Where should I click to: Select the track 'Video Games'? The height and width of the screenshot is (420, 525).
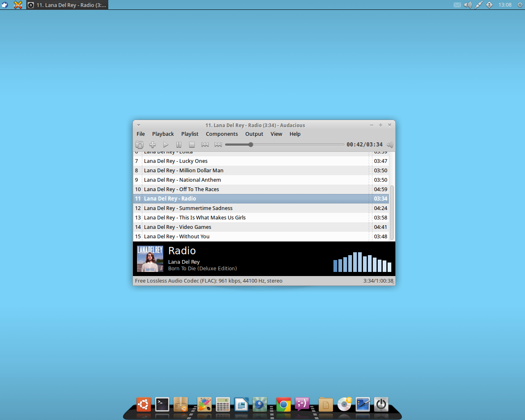click(x=261, y=227)
